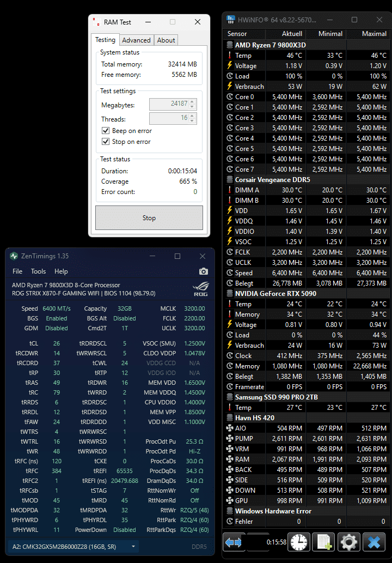Click the tREFI value 65535

point(125,471)
